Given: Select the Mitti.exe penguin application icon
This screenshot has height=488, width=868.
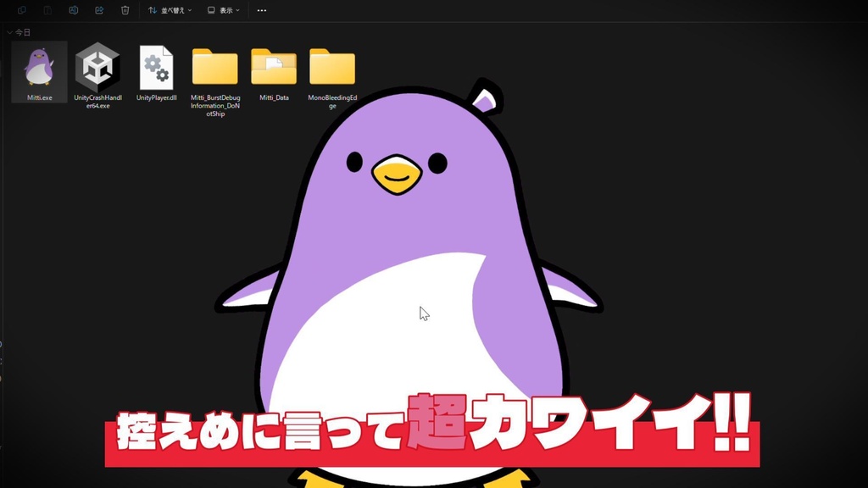Looking at the screenshot, I should click(x=39, y=66).
